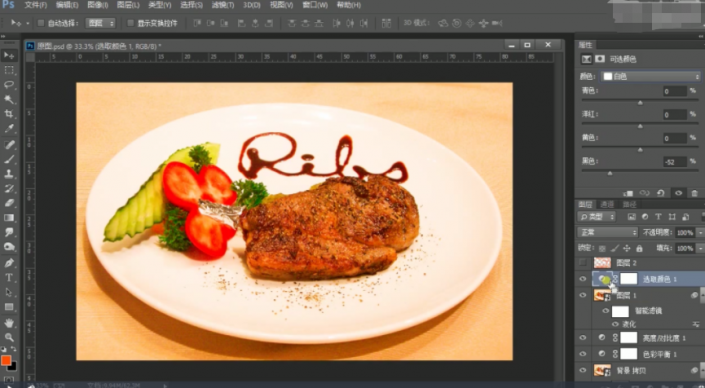705x388 pixels.
Task: Open the 滤镜(T) menu
Action: 223,5
